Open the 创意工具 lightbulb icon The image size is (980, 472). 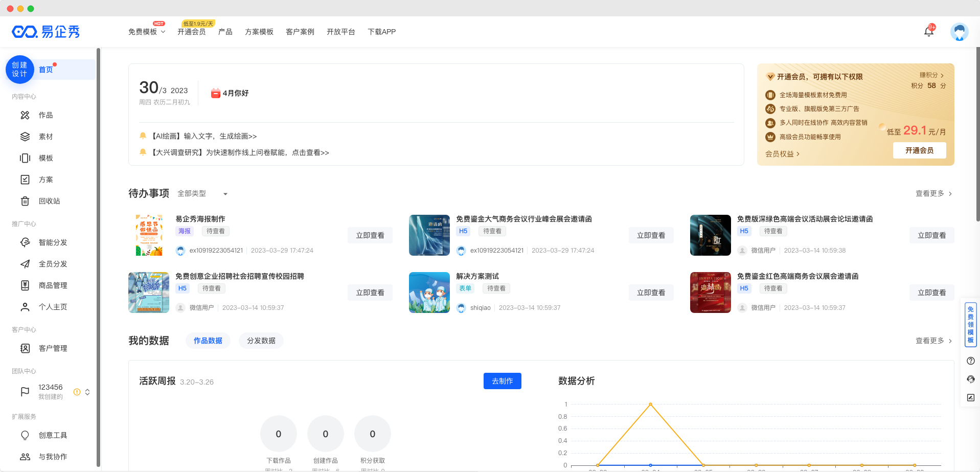pyautogui.click(x=25, y=436)
